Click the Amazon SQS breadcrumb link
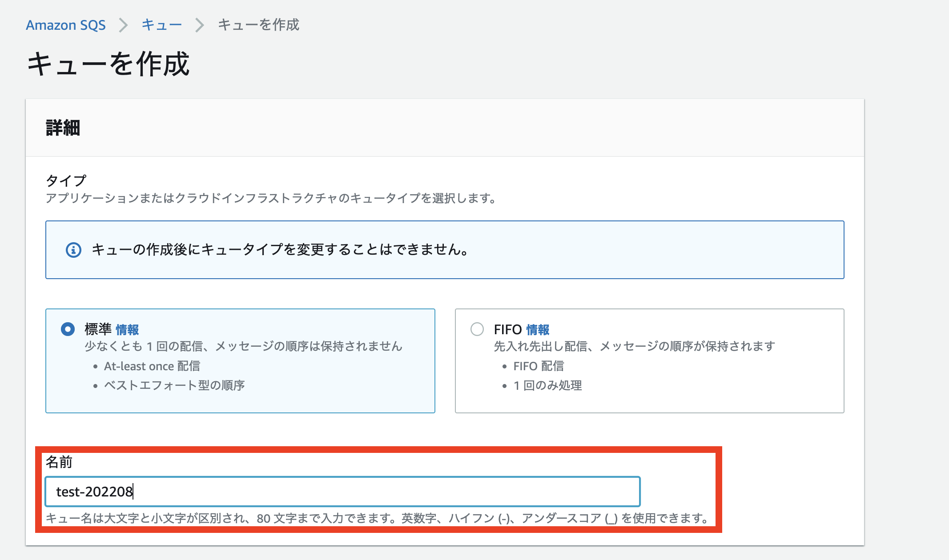This screenshot has width=949, height=560. coord(66,25)
